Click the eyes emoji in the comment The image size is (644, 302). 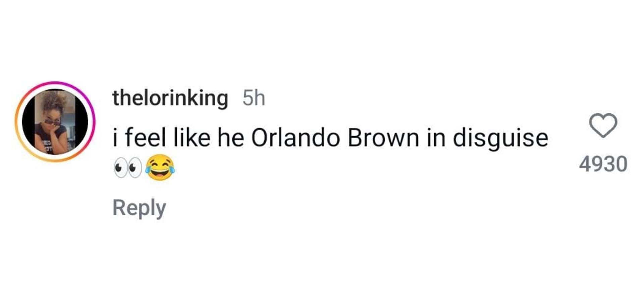(128, 167)
